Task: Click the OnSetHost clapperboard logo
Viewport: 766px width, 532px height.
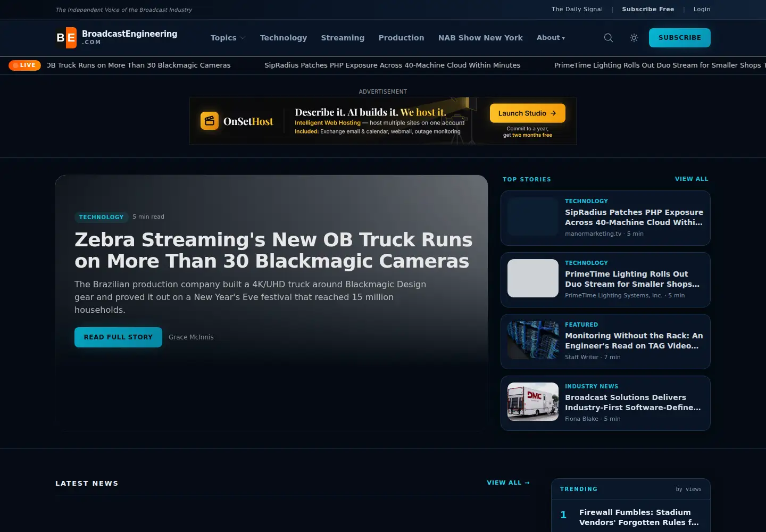Action: click(210, 121)
